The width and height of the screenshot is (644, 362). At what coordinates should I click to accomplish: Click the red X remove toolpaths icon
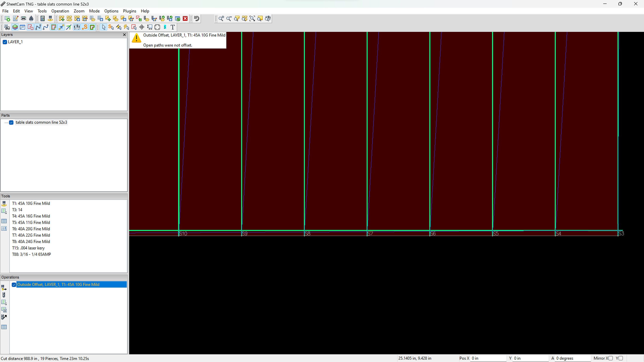tap(185, 18)
